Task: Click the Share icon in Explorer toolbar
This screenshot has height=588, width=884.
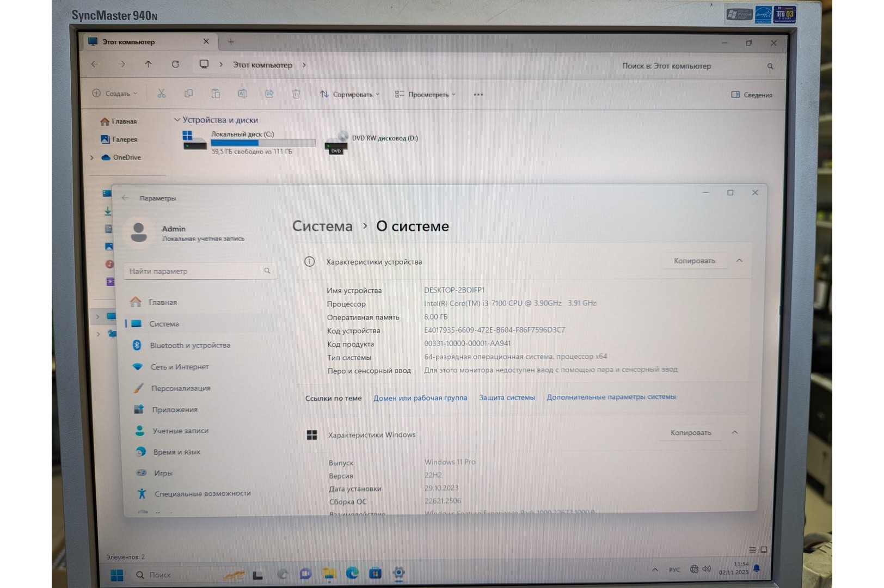Action: [x=269, y=94]
